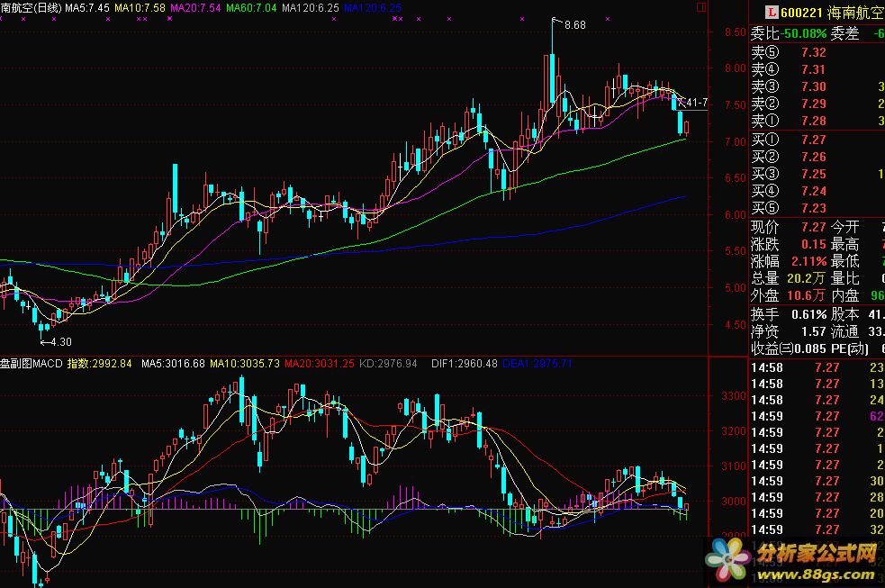Select the 买① price 7.27
The image size is (885, 588).
(x=814, y=140)
